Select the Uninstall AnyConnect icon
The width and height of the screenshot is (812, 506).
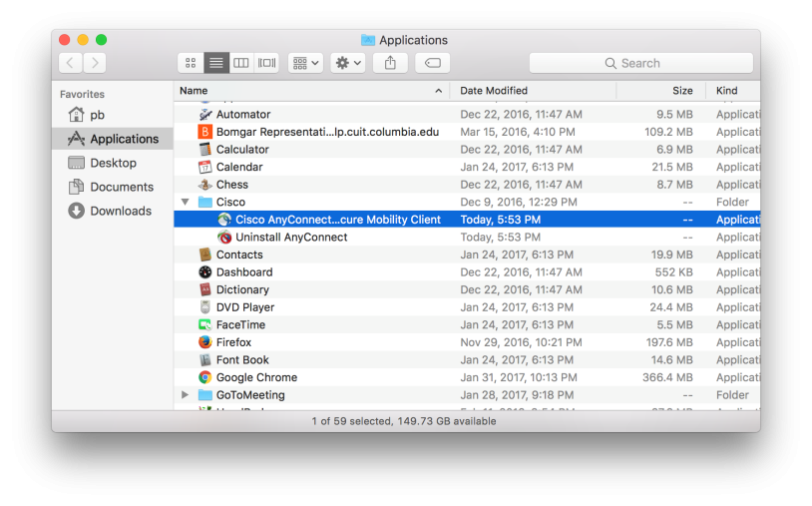(224, 238)
